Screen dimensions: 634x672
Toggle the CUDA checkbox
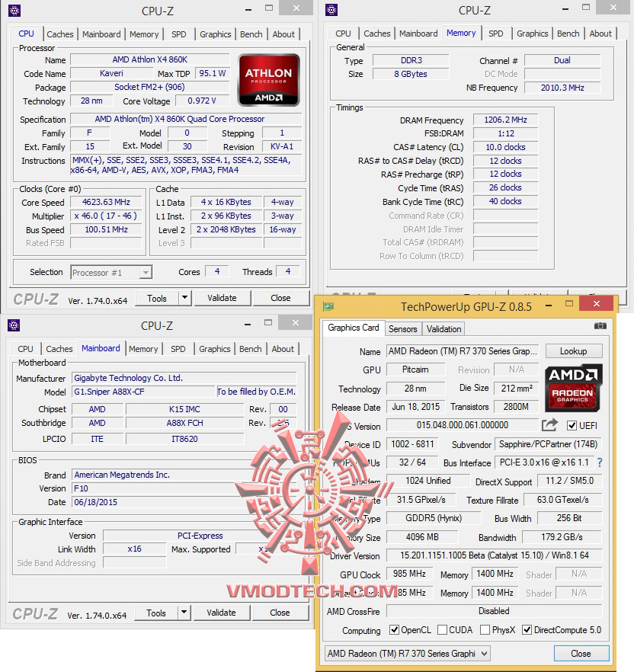coord(442,629)
